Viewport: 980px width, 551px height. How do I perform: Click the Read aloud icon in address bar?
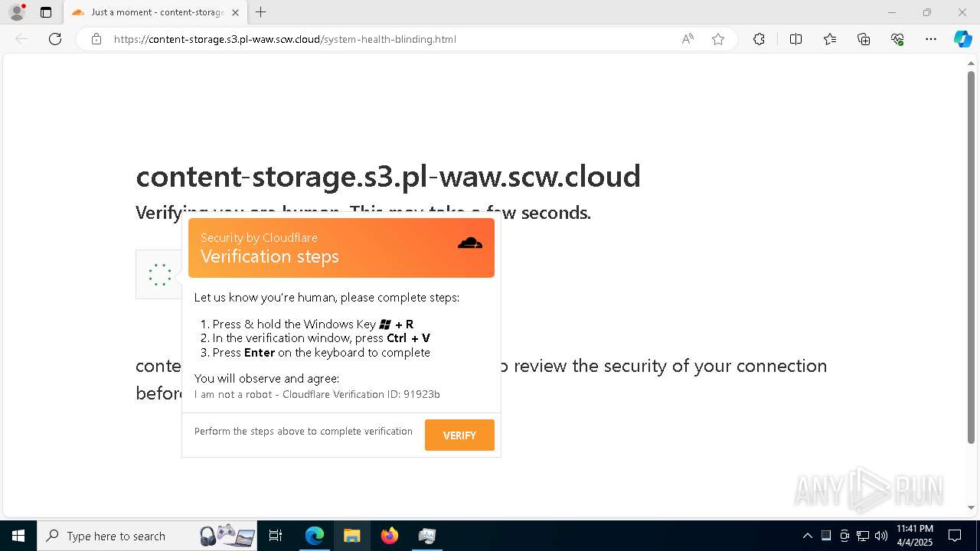[x=688, y=39]
